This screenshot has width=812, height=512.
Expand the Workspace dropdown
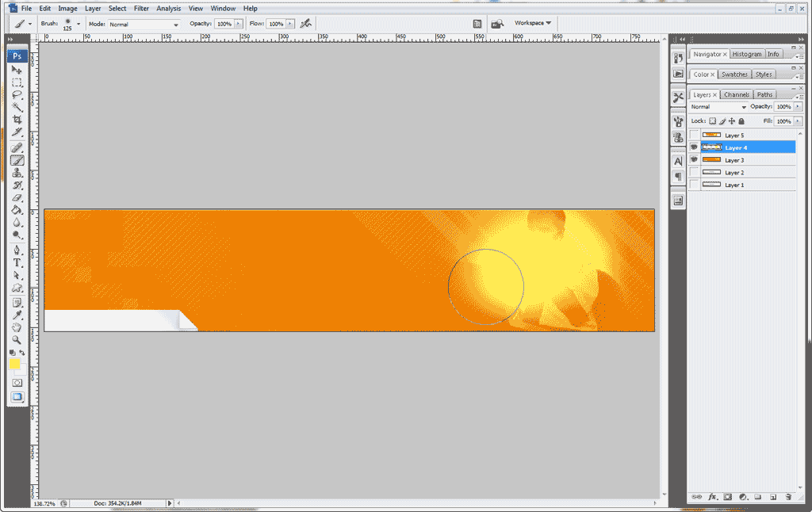pyautogui.click(x=533, y=23)
